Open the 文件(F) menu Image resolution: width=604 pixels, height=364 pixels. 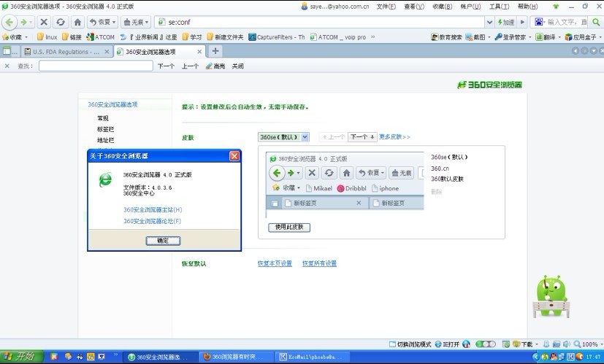tap(386, 6)
